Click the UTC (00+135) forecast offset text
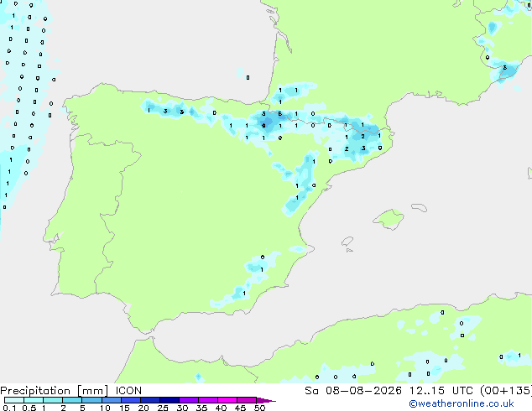The image size is (532, 411). (492, 391)
